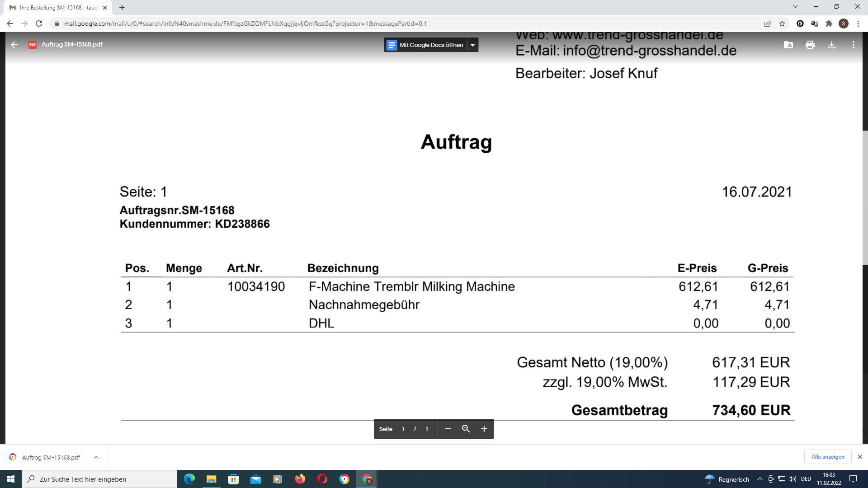The image size is (868, 488).
Task: Add the PDF to Google Drive
Action: [x=788, y=45]
